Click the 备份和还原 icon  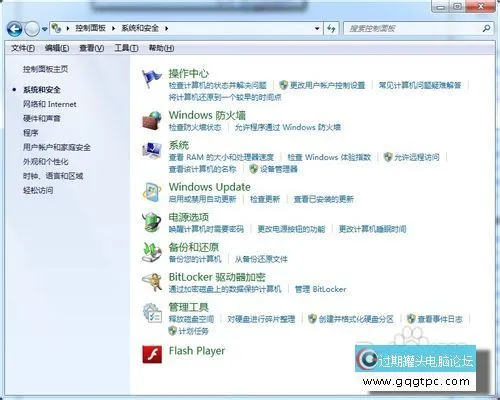click(152, 252)
